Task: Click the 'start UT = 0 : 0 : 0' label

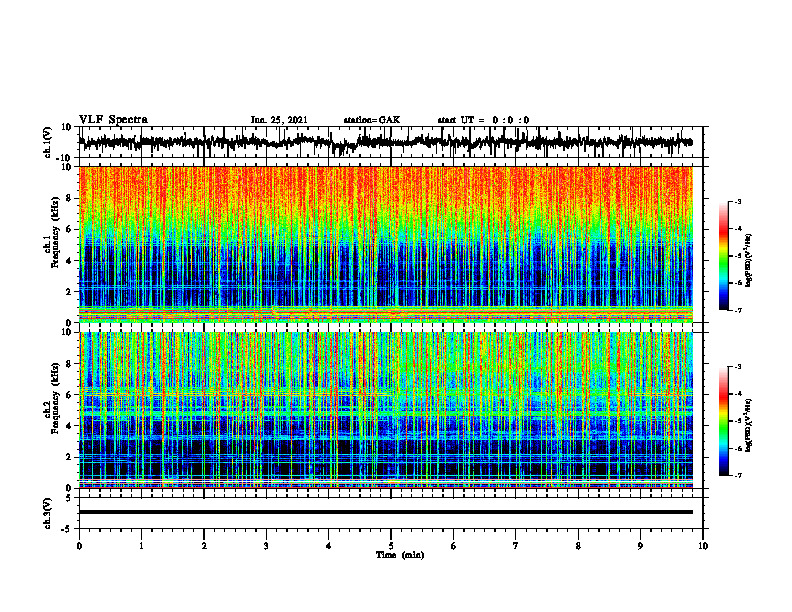Action: [x=483, y=120]
